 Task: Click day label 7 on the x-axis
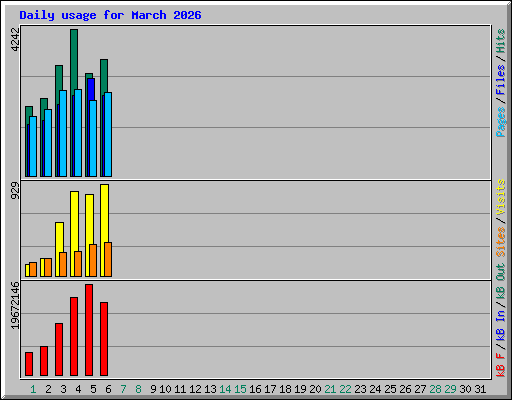pos(123,389)
